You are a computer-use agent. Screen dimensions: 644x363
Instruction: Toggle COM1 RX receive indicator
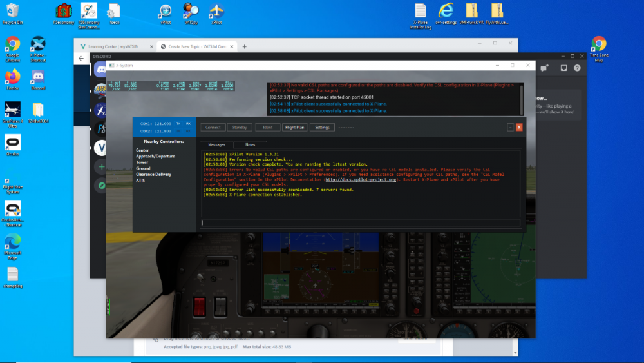tap(188, 123)
